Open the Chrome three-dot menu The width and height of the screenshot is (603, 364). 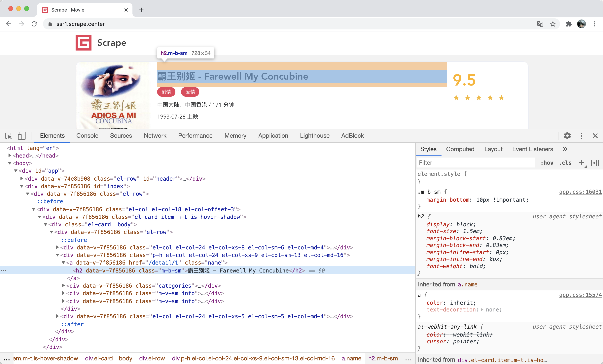(x=594, y=24)
